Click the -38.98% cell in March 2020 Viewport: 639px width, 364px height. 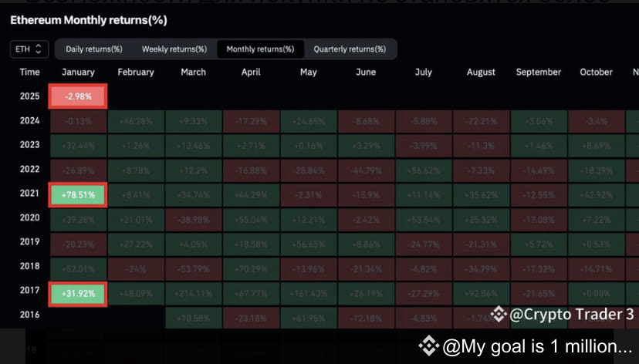(194, 220)
